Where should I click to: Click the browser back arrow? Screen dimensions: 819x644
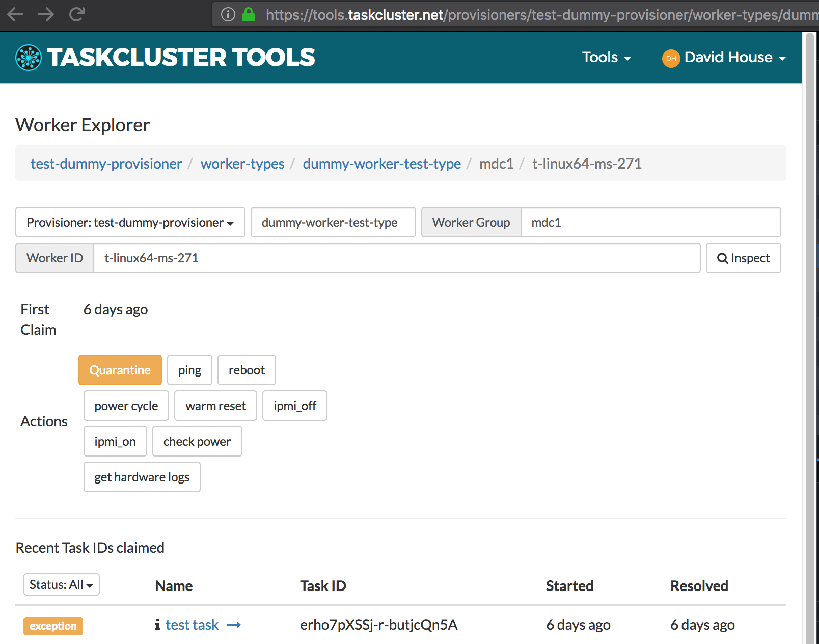15,14
